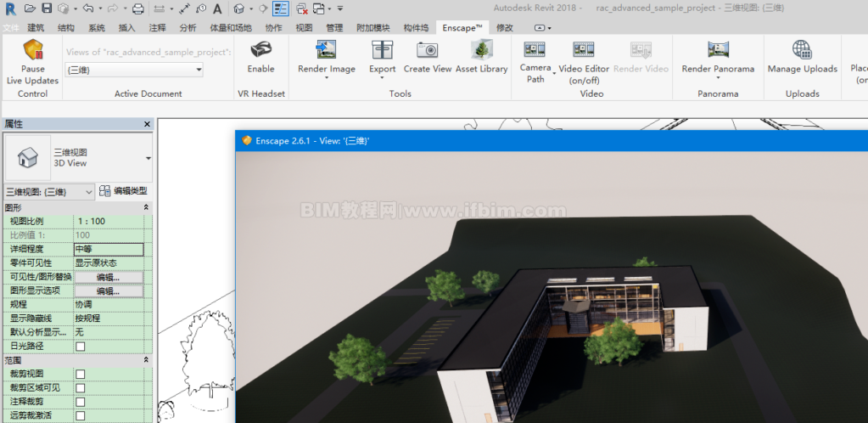Switch to the 建筑 ribbon tab

pyautogui.click(x=36, y=28)
